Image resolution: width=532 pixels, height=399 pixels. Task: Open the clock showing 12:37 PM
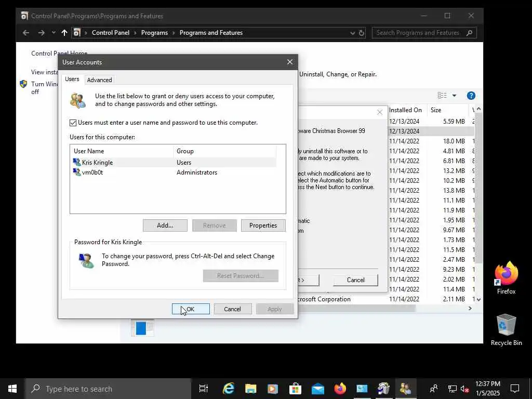point(487,389)
